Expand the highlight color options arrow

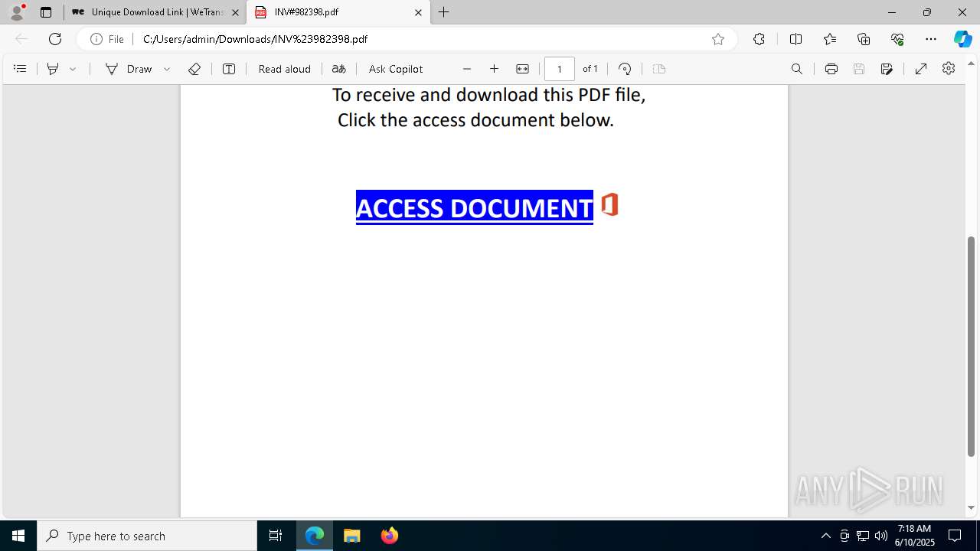click(73, 69)
